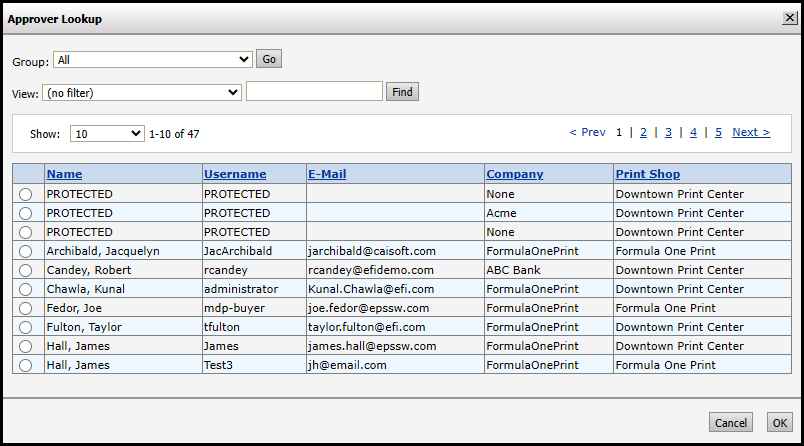Sort by the Name column header
Screen dimensions: 804x446
click(64, 174)
